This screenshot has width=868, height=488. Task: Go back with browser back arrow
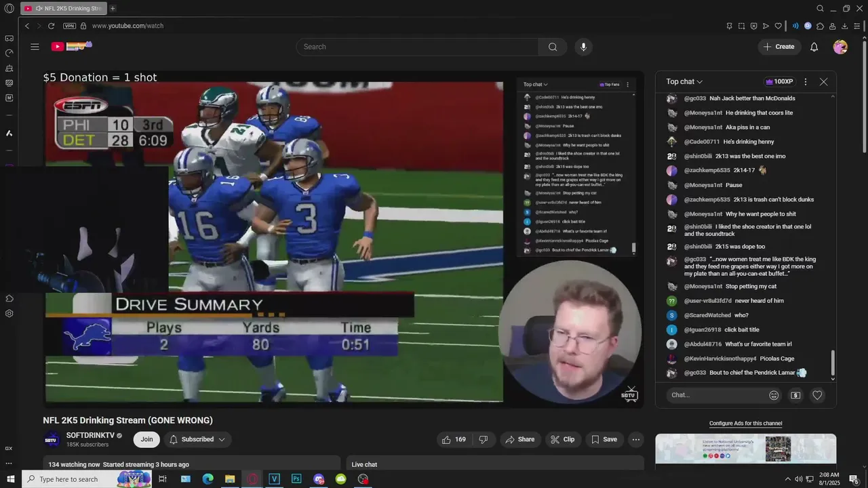[x=27, y=26]
